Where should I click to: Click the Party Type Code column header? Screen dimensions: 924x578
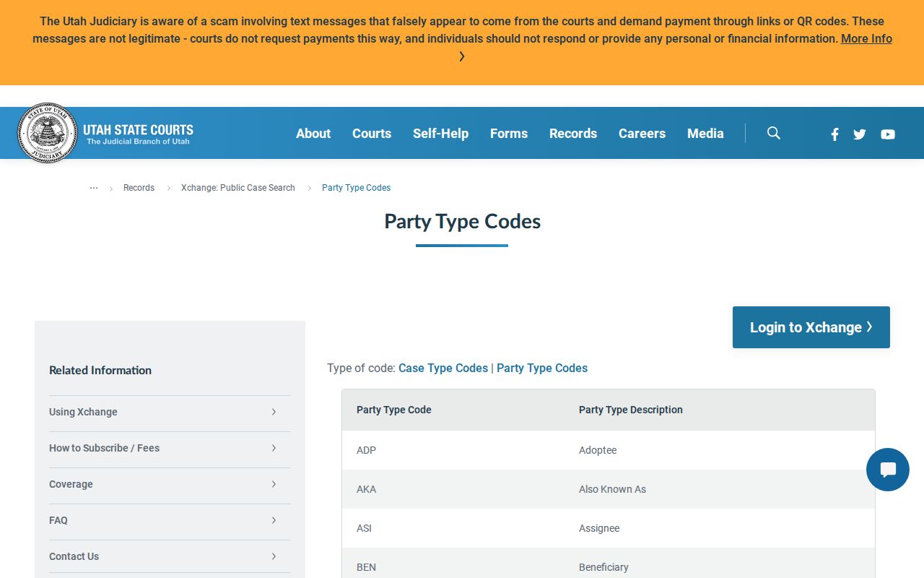tap(394, 410)
